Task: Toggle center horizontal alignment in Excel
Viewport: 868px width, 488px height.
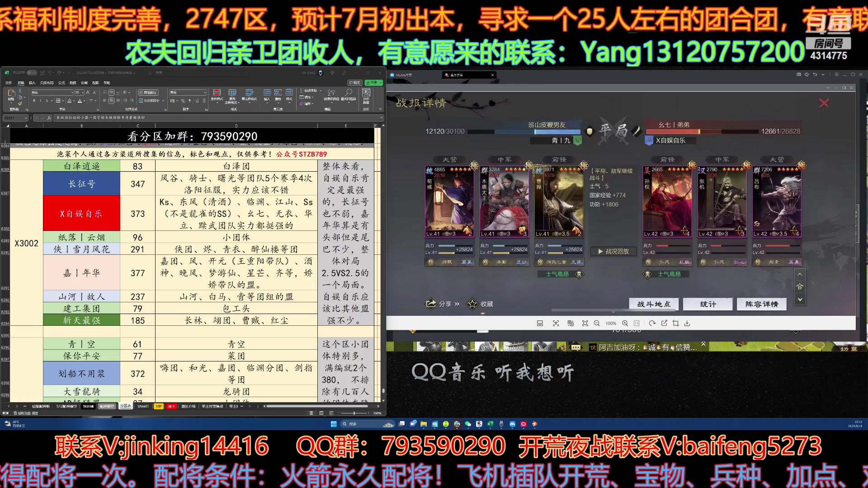Action: (x=111, y=101)
